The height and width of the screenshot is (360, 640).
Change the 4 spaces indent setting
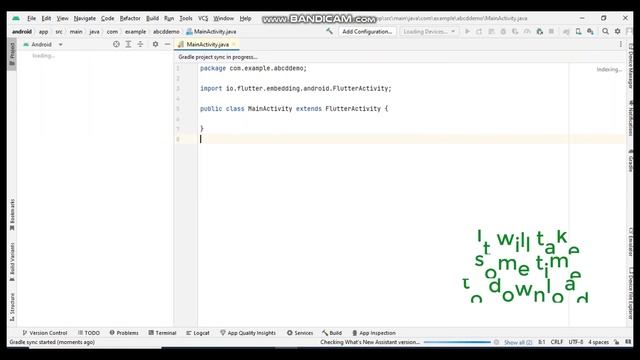click(598, 342)
